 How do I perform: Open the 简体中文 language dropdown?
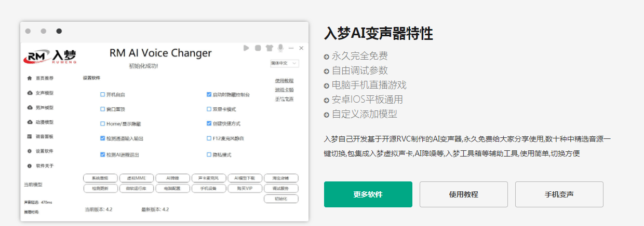(284, 63)
